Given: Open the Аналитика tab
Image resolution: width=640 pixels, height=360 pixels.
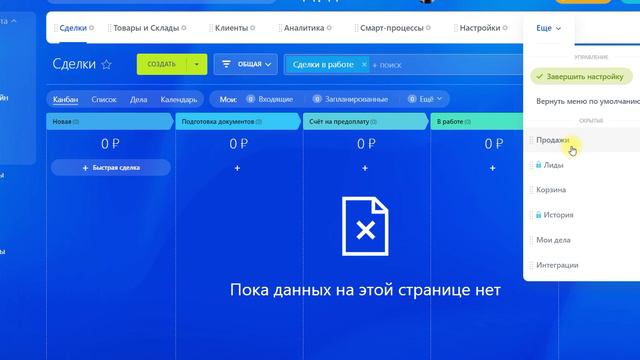Looking at the screenshot, I should coord(304,28).
